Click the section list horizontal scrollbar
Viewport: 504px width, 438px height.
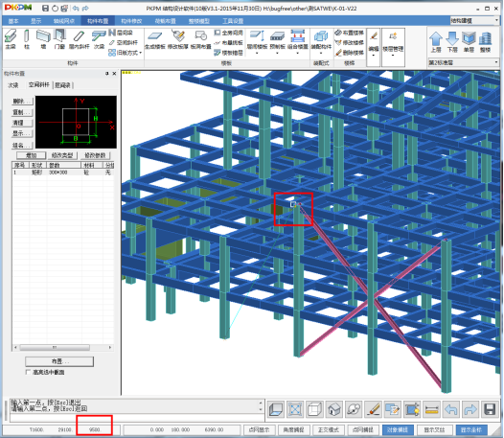[63, 347]
